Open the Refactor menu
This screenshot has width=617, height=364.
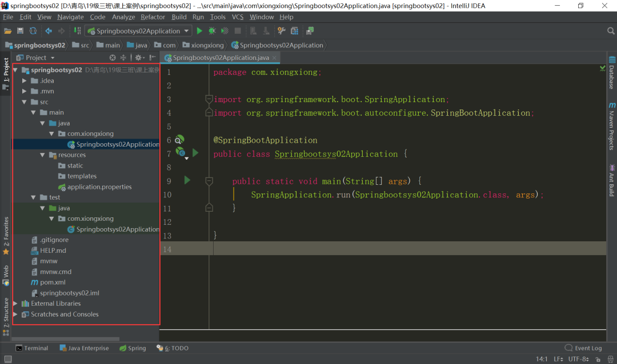[x=153, y=17]
